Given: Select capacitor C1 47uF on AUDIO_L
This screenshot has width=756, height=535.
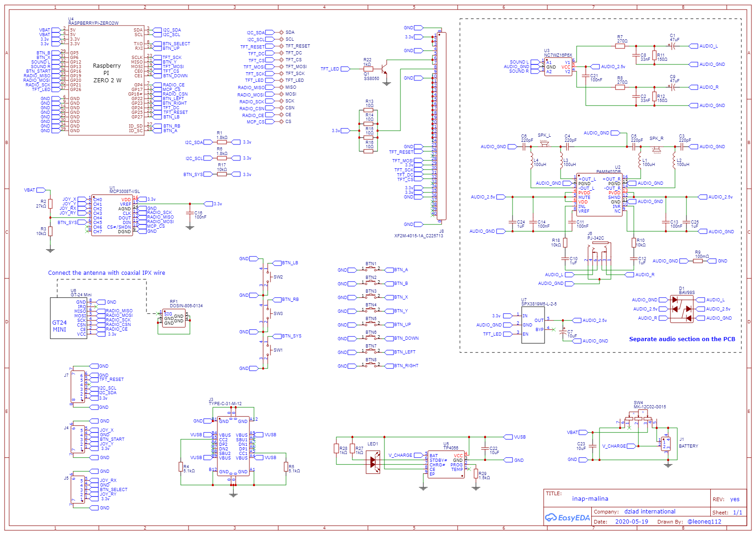Looking at the screenshot, I should pyautogui.click(x=673, y=46).
